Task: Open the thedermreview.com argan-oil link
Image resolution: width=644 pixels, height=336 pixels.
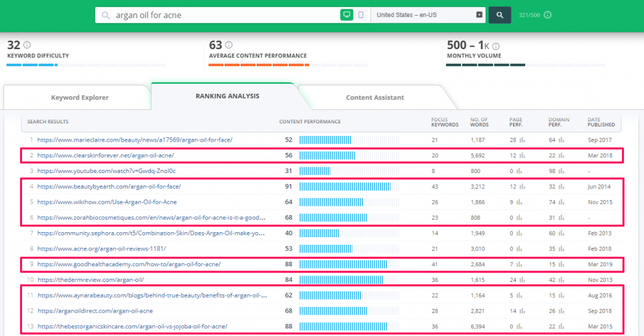Action: tap(91, 280)
